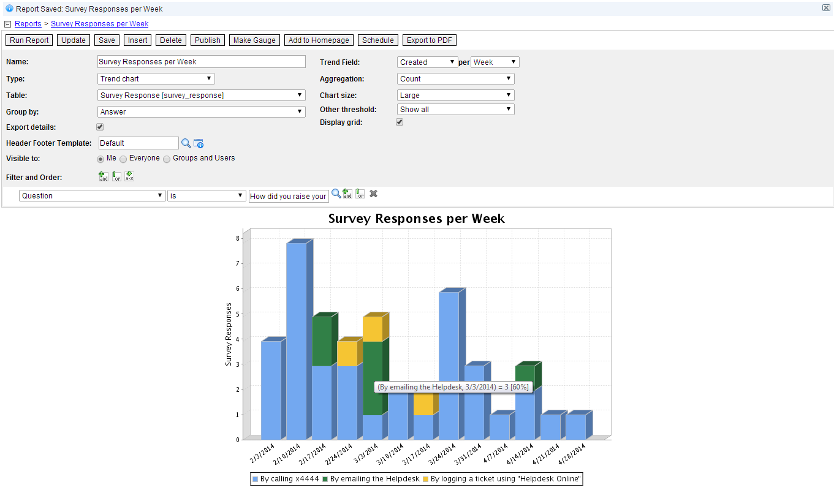Screen dimensions: 834x504
Task: Click the Run Report button
Action: click(x=29, y=40)
